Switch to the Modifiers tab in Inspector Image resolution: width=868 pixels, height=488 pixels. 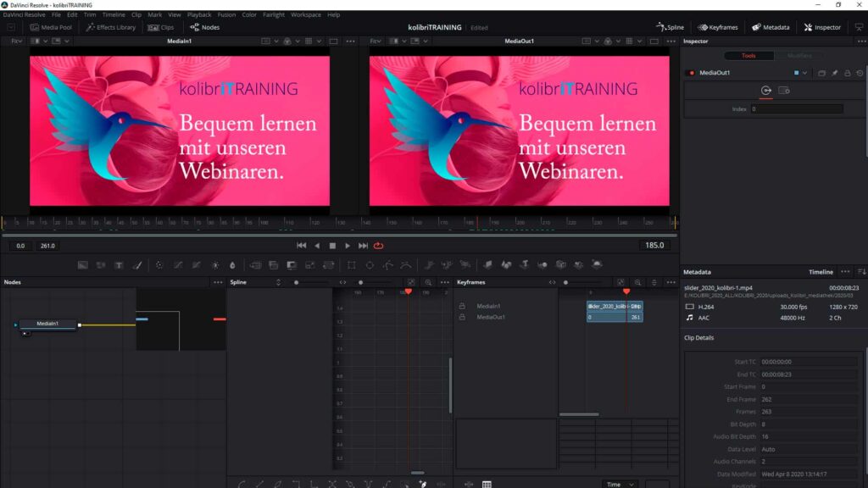[798, 55]
